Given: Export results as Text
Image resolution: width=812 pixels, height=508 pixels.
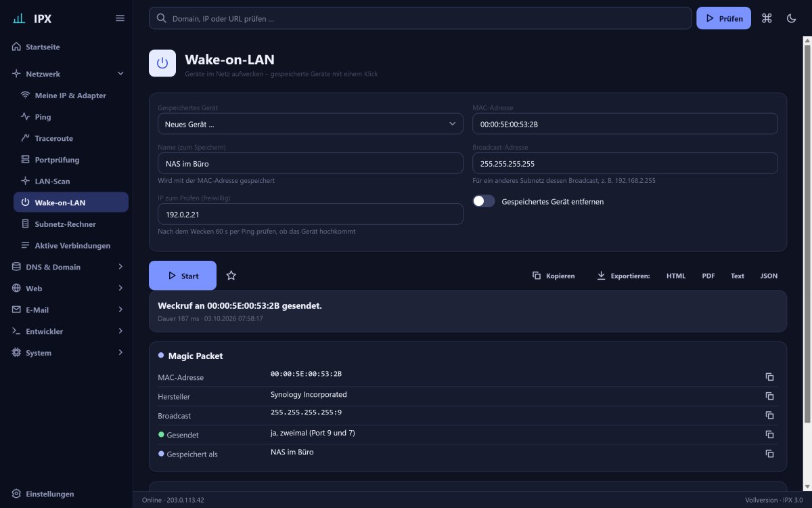Looking at the screenshot, I should (x=738, y=276).
